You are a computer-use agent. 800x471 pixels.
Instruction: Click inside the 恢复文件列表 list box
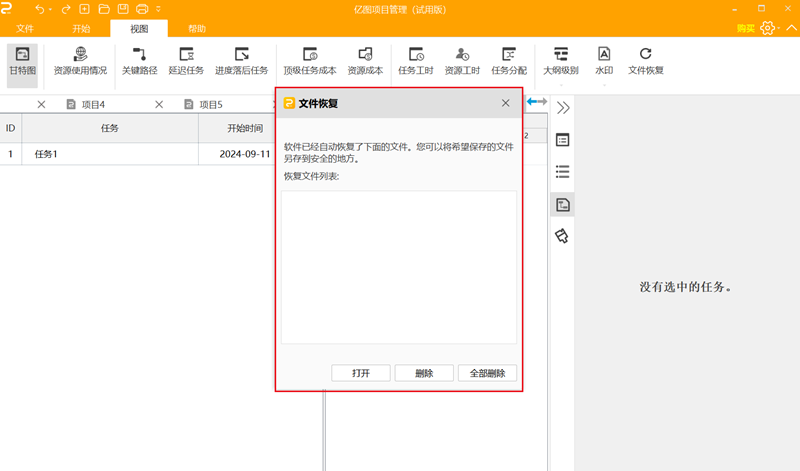(x=398, y=267)
